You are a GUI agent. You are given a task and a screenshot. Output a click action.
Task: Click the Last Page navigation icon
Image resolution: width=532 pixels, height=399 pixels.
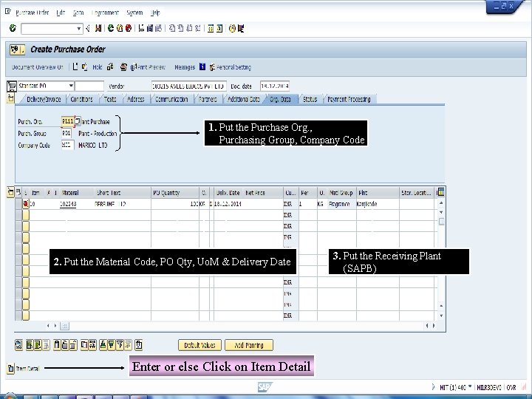pos(198,29)
